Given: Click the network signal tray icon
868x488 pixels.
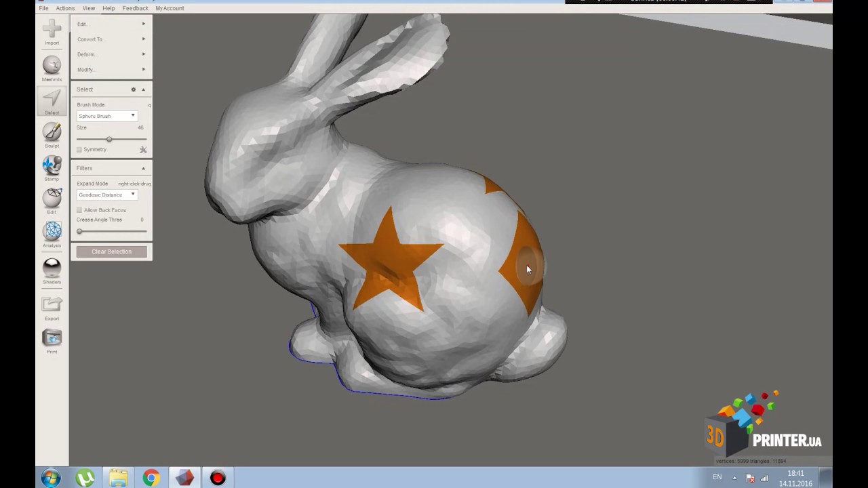Looking at the screenshot, I should click(764, 478).
